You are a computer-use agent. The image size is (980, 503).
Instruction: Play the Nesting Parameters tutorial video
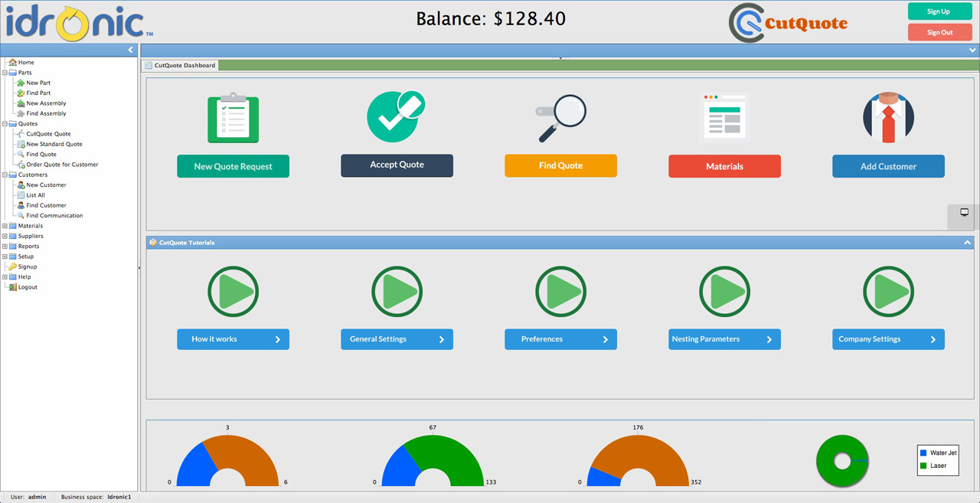click(x=724, y=292)
